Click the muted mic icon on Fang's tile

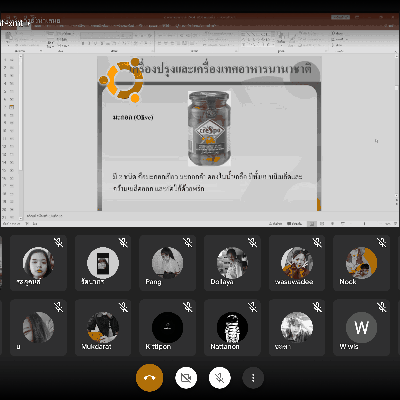pyautogui.click(x=188, y=242)
